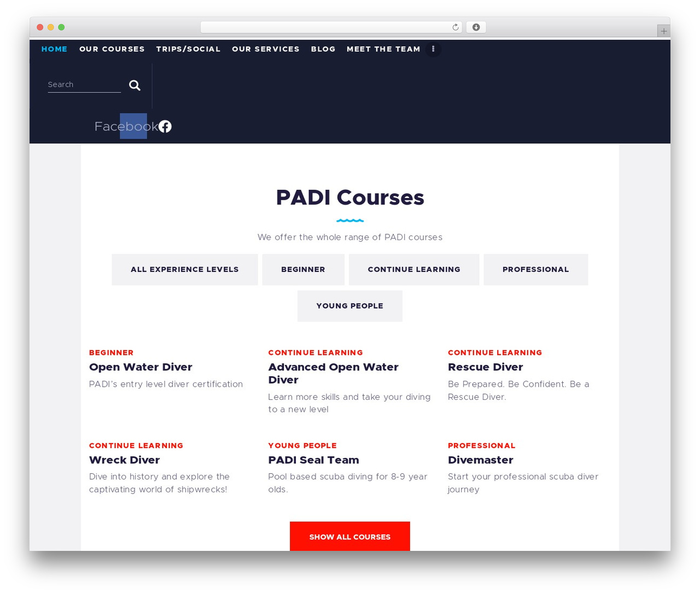Click 'PADI's entry level diver certification' text

[x=166, y=384]
